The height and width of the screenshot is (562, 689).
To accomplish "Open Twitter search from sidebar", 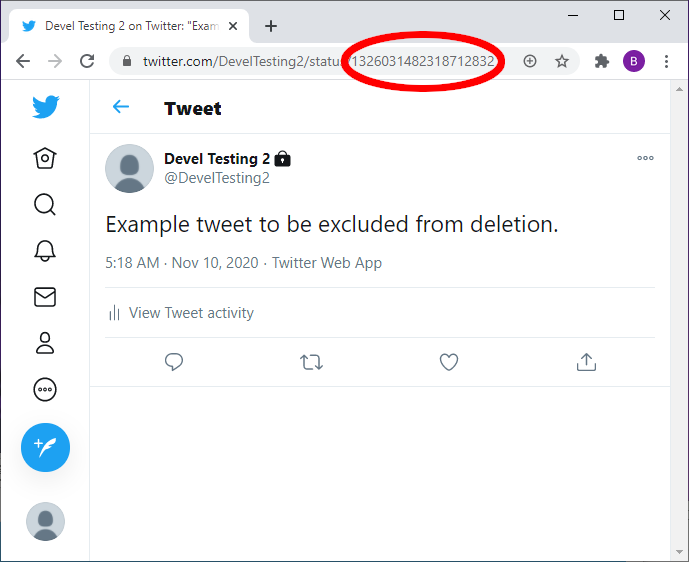I will click(45, 205).
